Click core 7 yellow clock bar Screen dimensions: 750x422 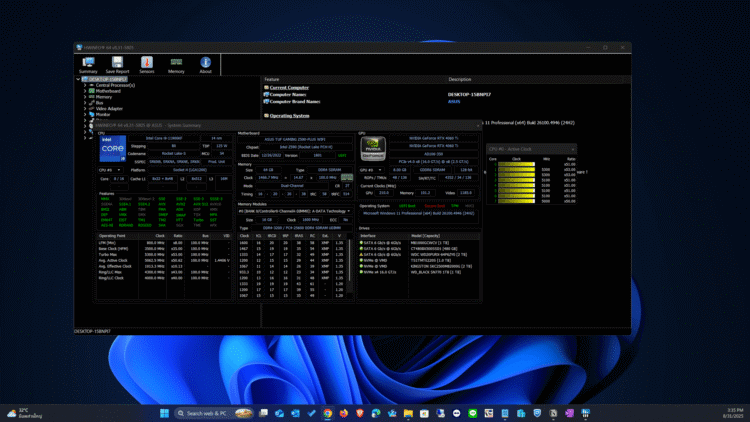pos(516,201)
